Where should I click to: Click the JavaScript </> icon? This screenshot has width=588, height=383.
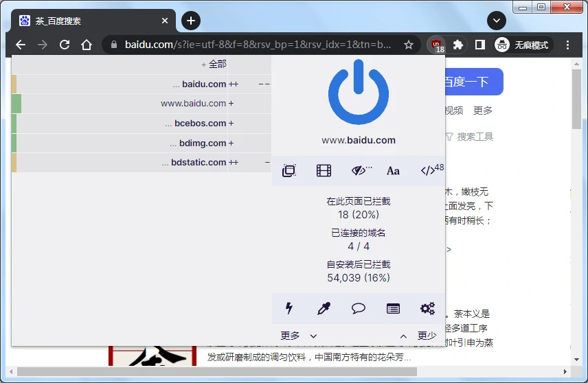428,171
